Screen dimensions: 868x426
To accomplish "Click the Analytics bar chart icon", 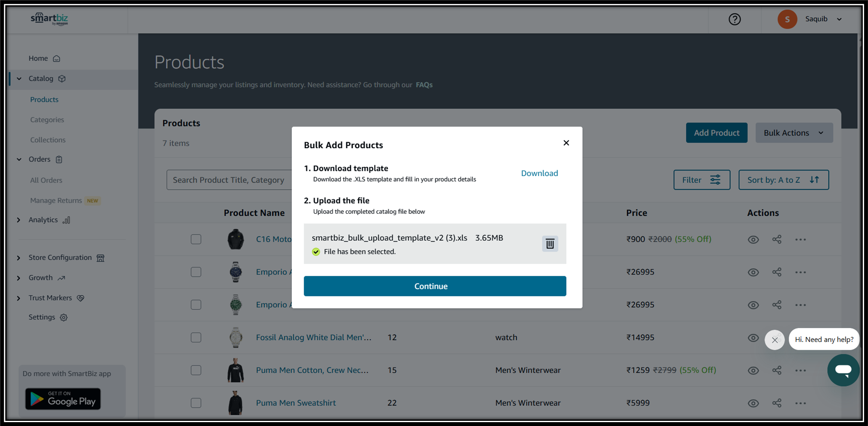I will tap(66, 220).
